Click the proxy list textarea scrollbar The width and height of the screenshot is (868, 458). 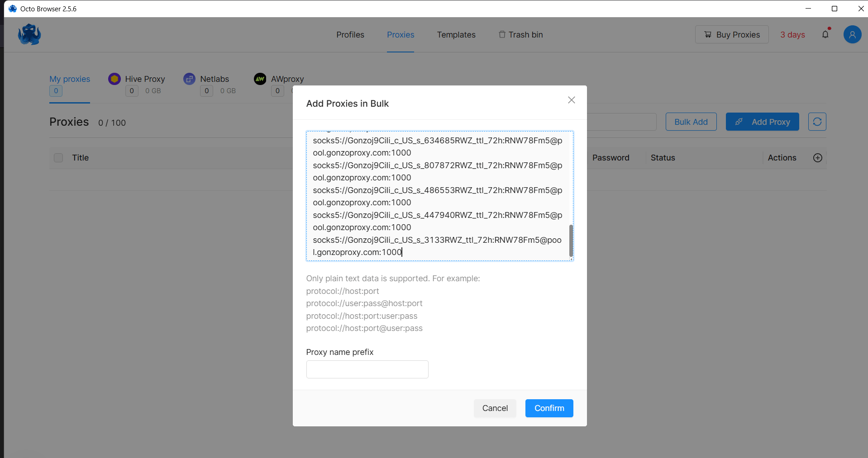pyautogui.click(x=571, y=241)
